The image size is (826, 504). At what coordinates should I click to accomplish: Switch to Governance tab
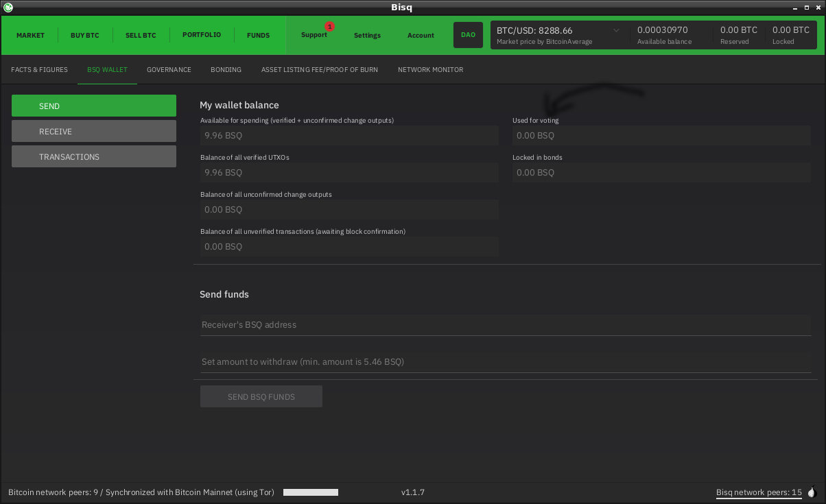169,70
